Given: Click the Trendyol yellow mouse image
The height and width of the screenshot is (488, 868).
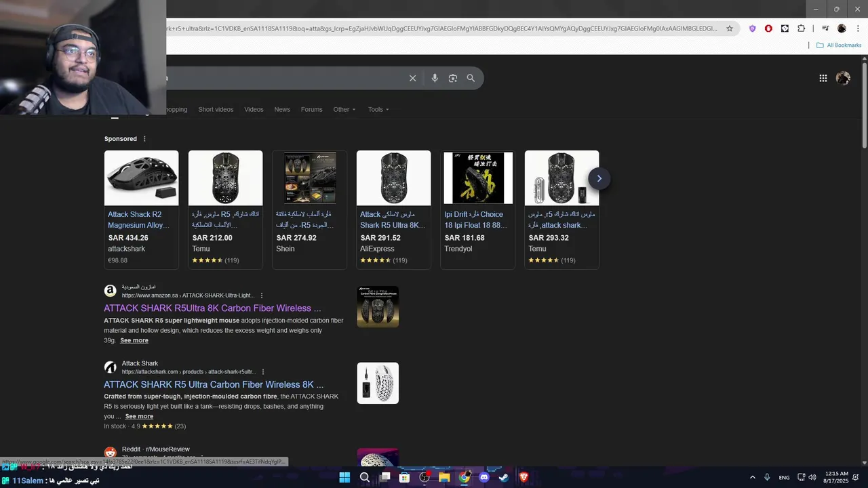Looking at the screenshot, I should 477,178.
